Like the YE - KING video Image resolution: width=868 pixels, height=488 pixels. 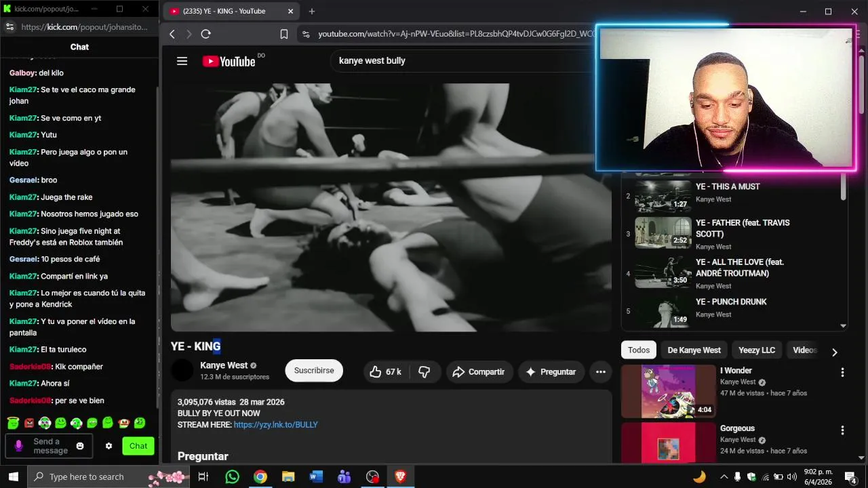click(x=385, y=371)
